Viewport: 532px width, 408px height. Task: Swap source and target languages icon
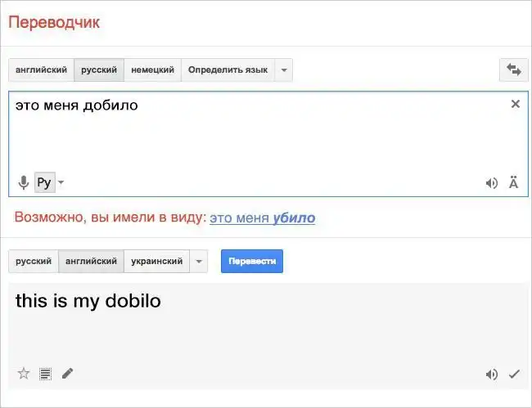click(514, 70)
